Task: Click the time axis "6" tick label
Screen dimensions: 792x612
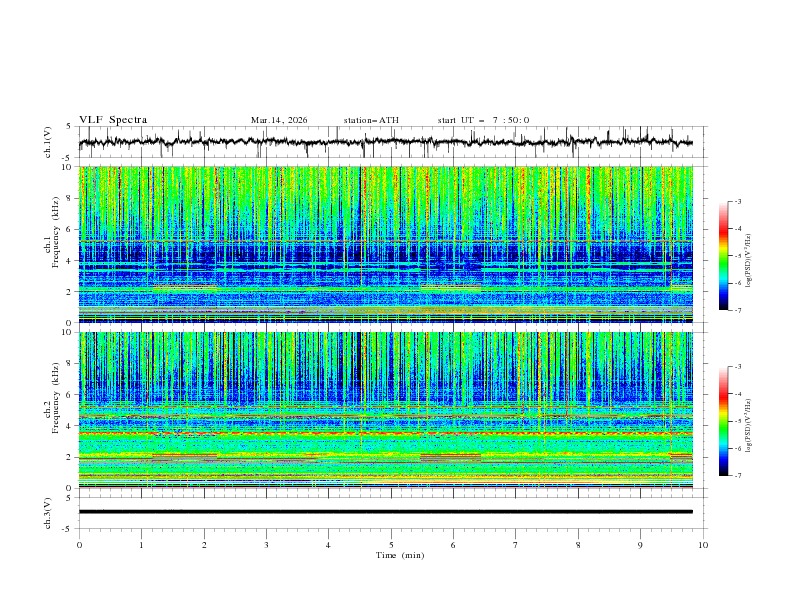Action: click(453, 545)
